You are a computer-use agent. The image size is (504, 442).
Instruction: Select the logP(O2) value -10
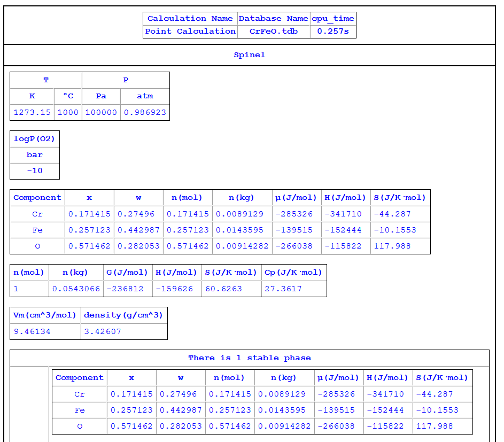point(35,171)
